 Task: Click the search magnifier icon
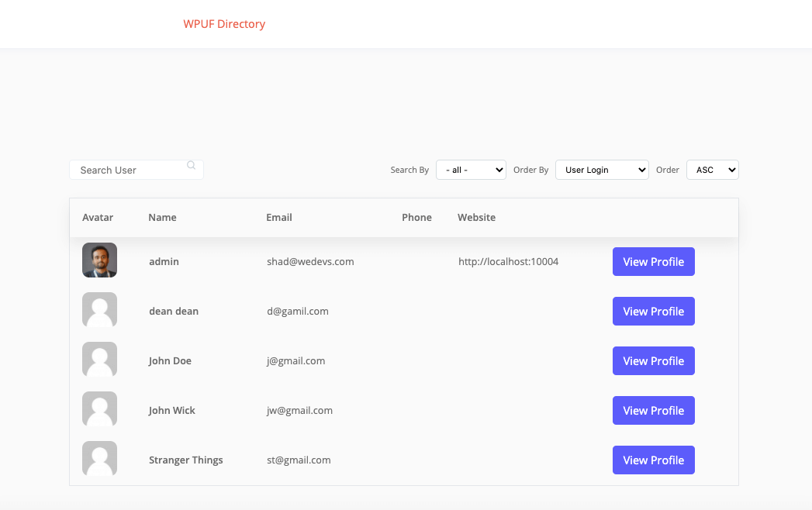tap(191, 165)
